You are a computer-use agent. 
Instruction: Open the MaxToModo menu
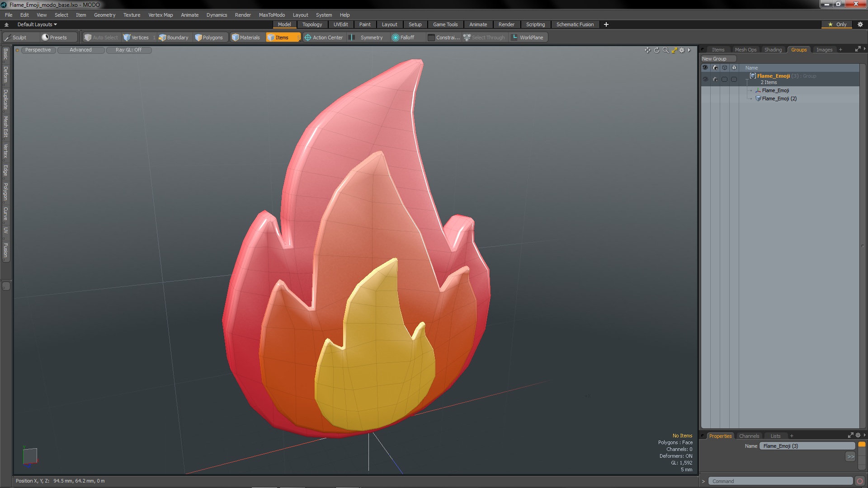[272, 15]
